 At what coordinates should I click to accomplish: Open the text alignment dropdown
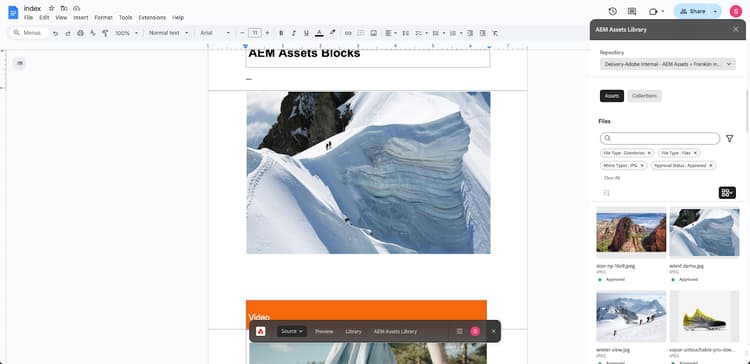point(391,33)
